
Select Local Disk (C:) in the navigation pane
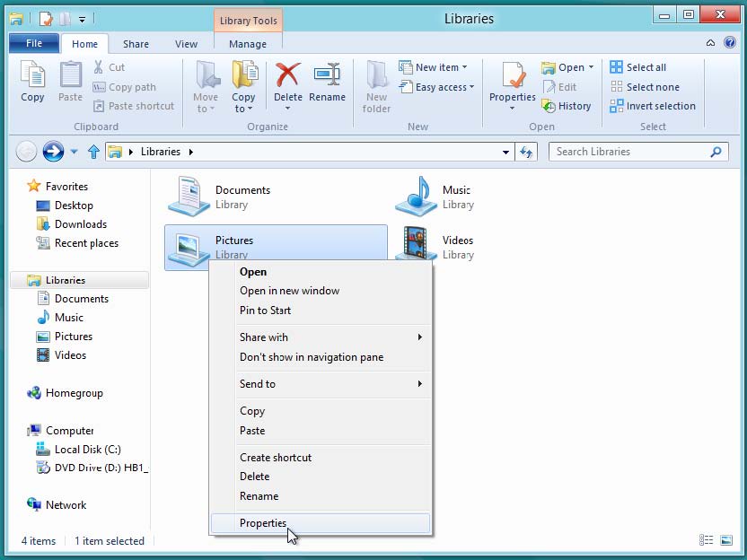(x=87, y=450)
